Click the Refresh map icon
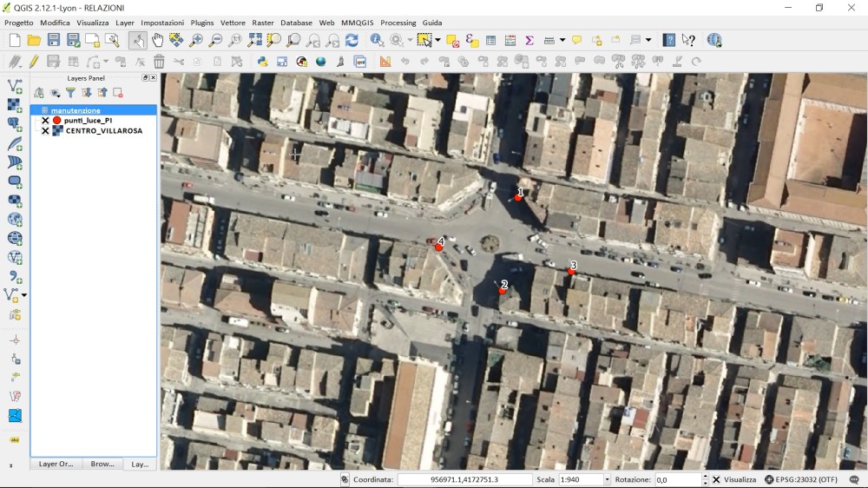The height and width of the screenshot is (488, 868). tap(352, 40)
